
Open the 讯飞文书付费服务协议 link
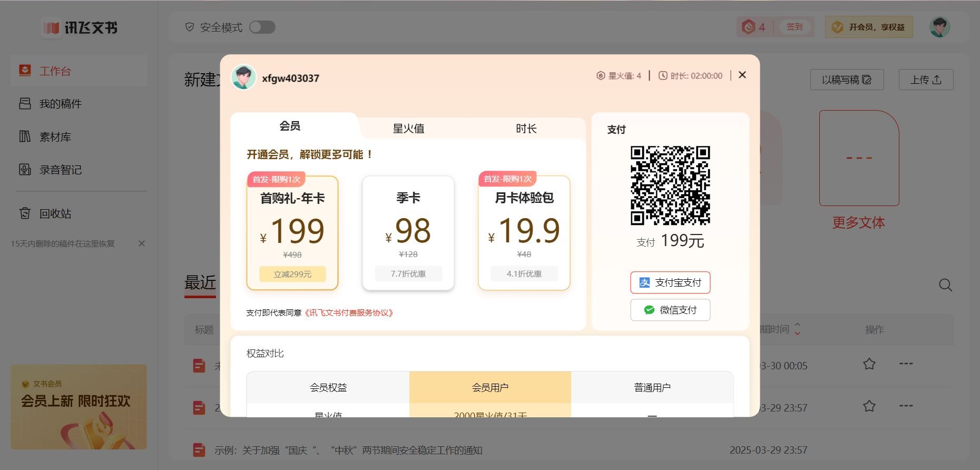tap(348, 312)
